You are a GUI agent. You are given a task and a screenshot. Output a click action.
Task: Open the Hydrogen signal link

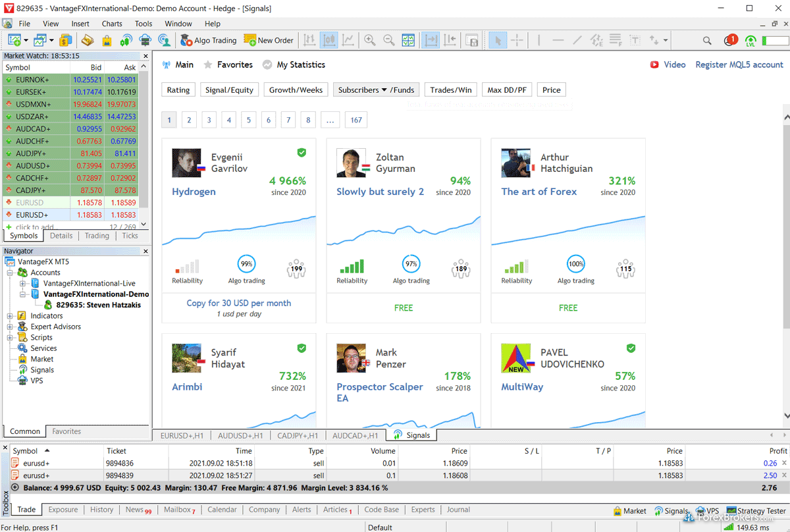pyautogui.click(x=194, y=192)
